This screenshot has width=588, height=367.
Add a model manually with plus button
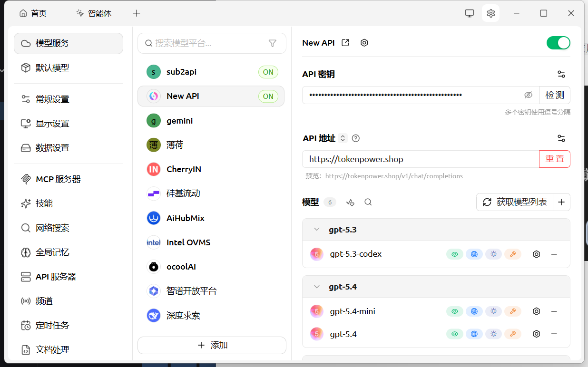point(561,202)
